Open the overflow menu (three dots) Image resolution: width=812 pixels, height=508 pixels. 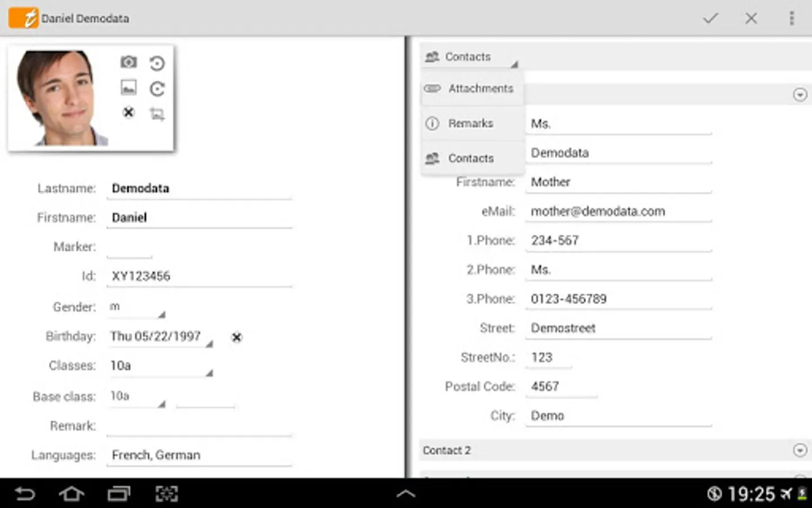pos(792,18)
